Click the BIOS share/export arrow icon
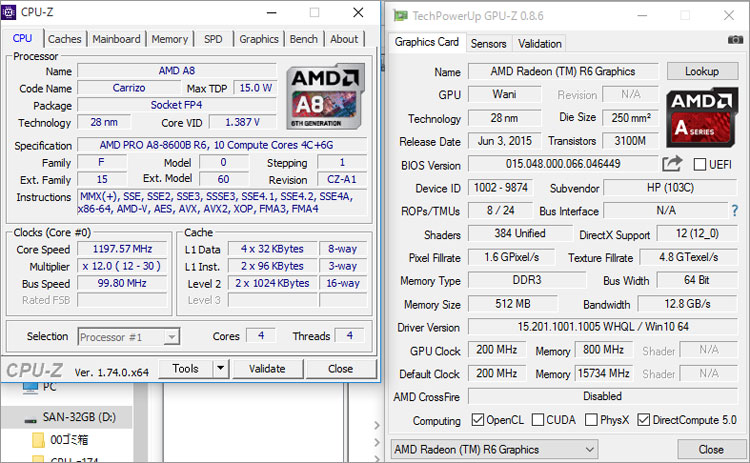 (x=672, y=164)
